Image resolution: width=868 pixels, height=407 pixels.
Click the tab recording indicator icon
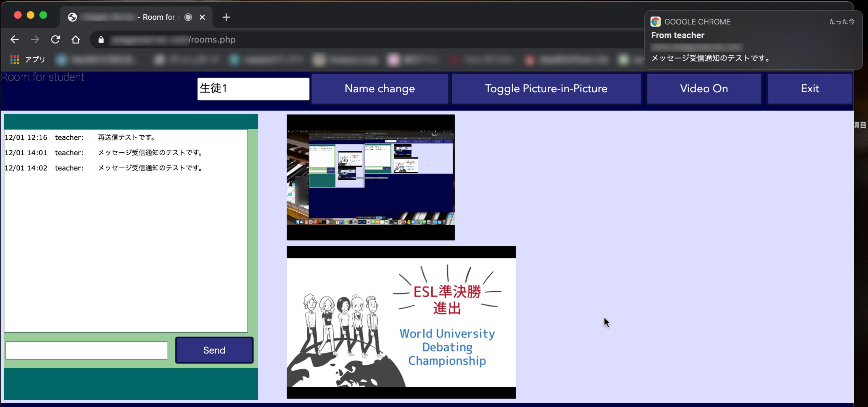(188, 17)
